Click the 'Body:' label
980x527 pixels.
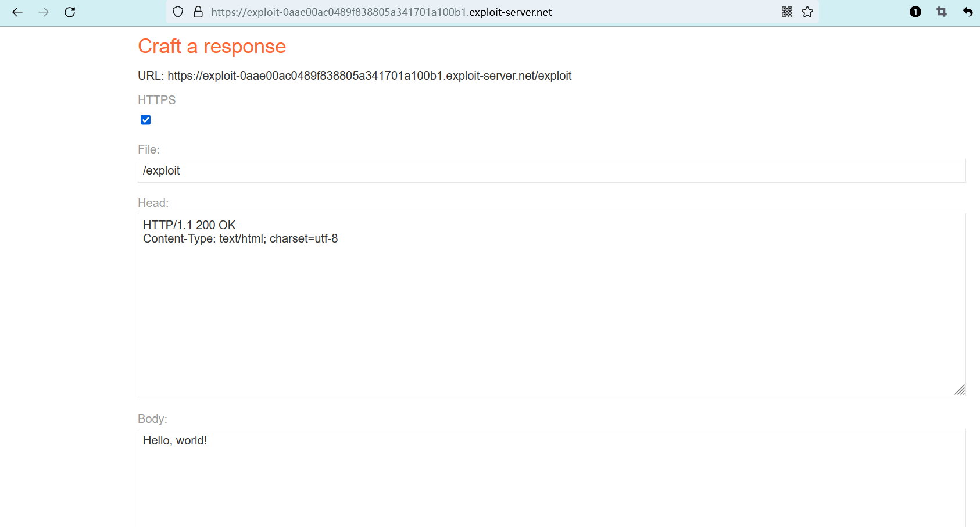pos(152,419)
